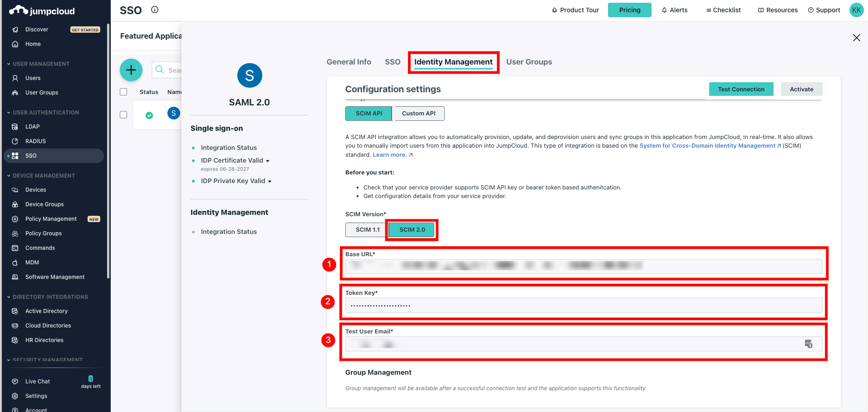This screenshot has height=412, width=868.
Task: Switch to the General Info tab
Action: 349,62
